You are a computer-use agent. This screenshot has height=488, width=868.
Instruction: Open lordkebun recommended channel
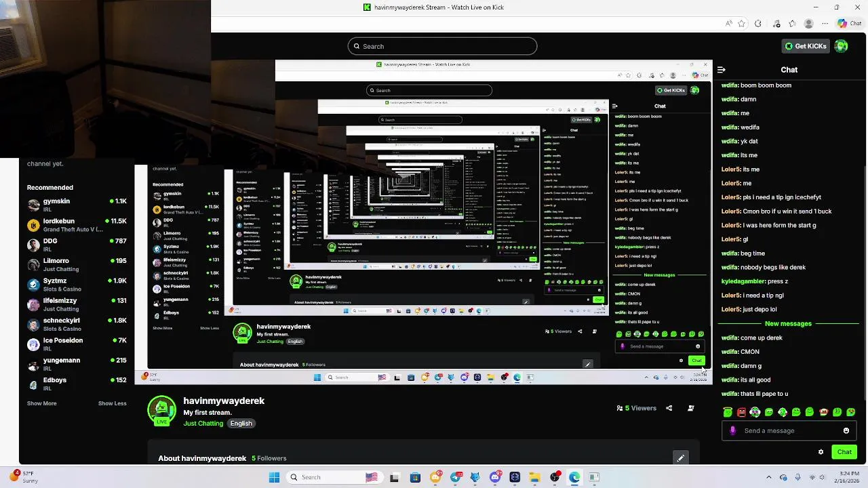[x=77, y=225]
